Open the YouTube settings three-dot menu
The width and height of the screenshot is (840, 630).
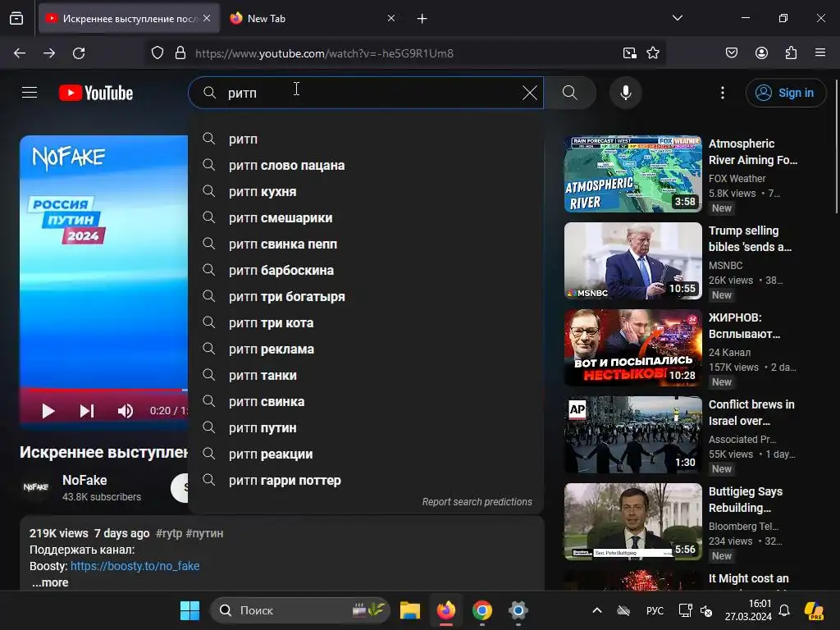[722, 93]
